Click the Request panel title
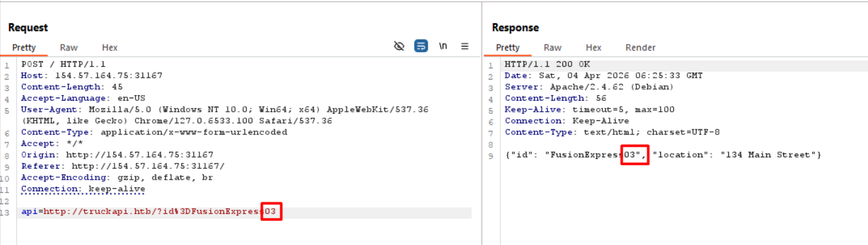868x245 pixels. tap(28, 28)
